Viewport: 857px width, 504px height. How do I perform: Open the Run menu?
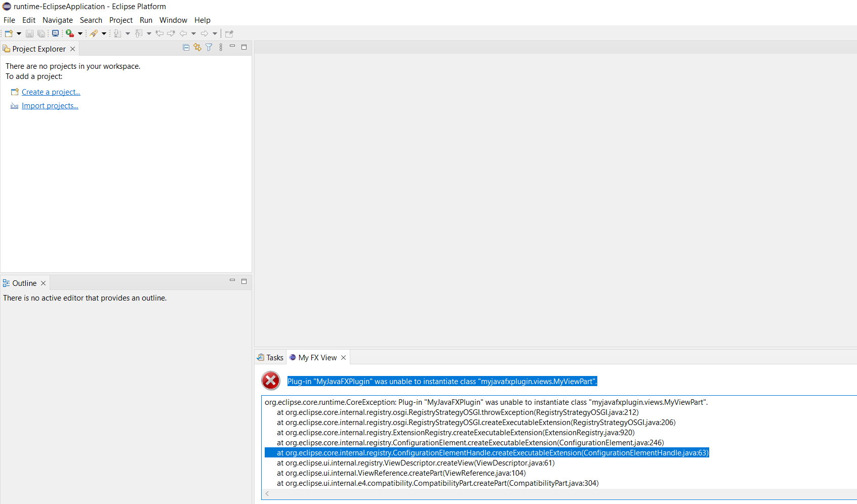(x=146, y=20)
